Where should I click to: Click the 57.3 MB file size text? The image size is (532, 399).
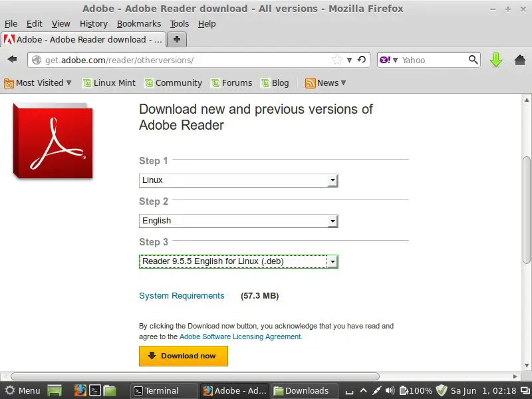259,296
